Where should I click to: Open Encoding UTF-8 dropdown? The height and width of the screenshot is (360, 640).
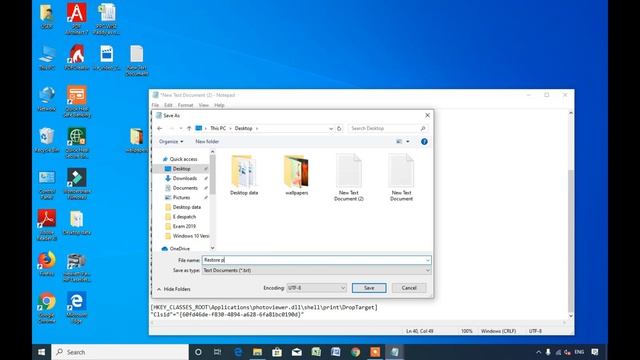(316, 288)
